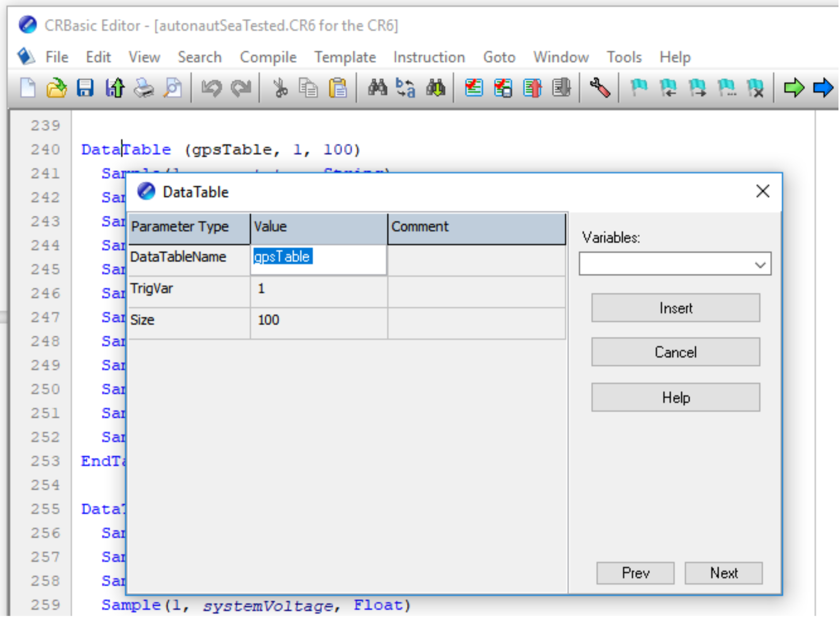Image resolution: width=840 pixels, height=627 pixels.
Task: Click the Open file folder icon
Action: click(x=57, y=88)
